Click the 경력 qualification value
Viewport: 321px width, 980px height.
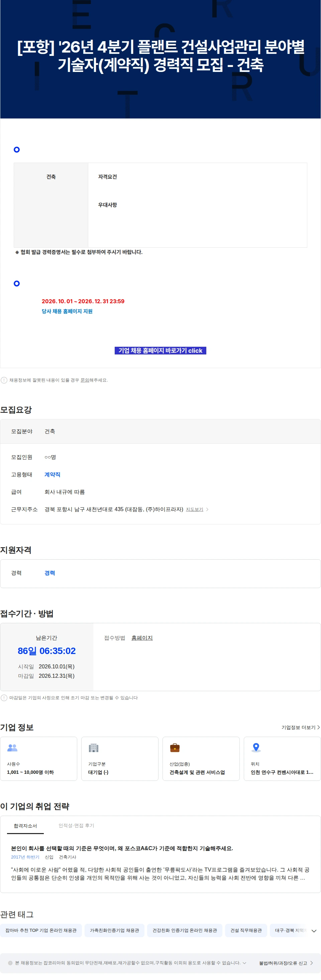(50, 573)
